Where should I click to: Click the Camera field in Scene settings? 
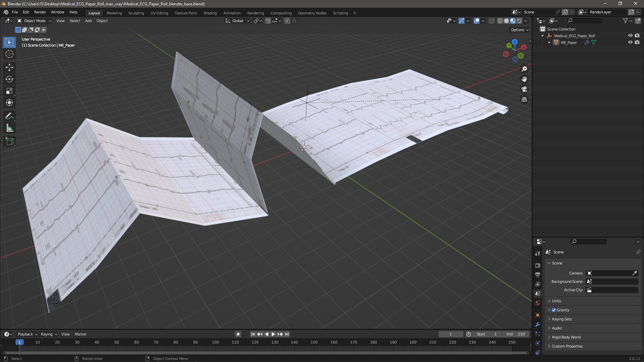612,273
